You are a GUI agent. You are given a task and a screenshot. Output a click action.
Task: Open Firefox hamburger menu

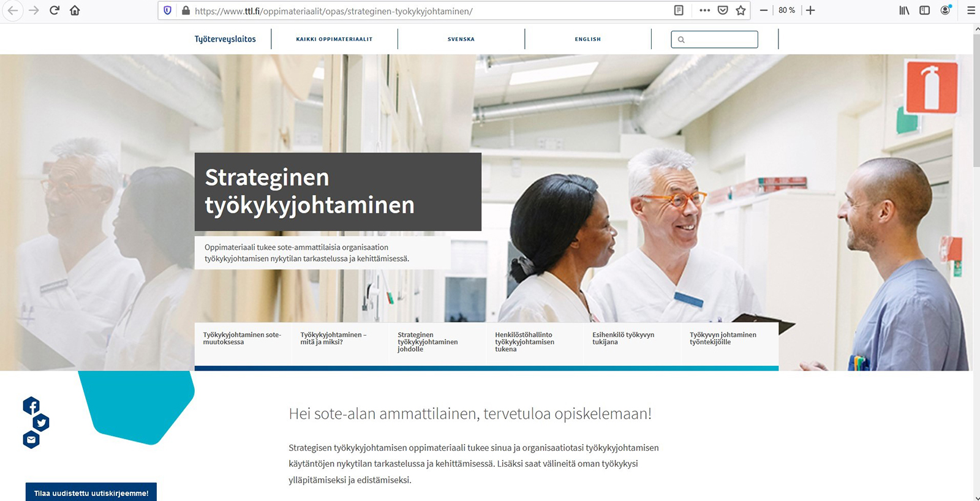coord(971,10)
